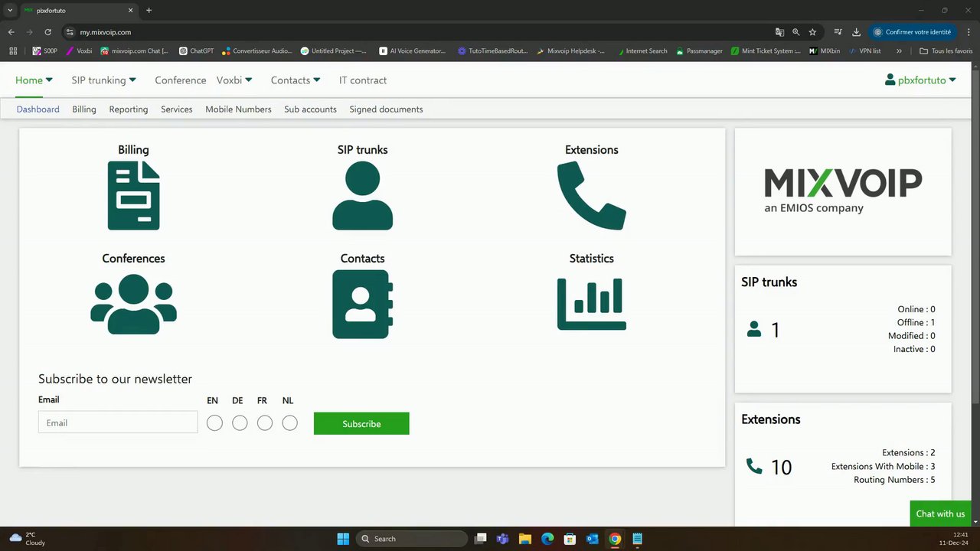This screenshot has width=980, height=551.
Task: Open a new browser tab
Action: click(x=149, y=11)
